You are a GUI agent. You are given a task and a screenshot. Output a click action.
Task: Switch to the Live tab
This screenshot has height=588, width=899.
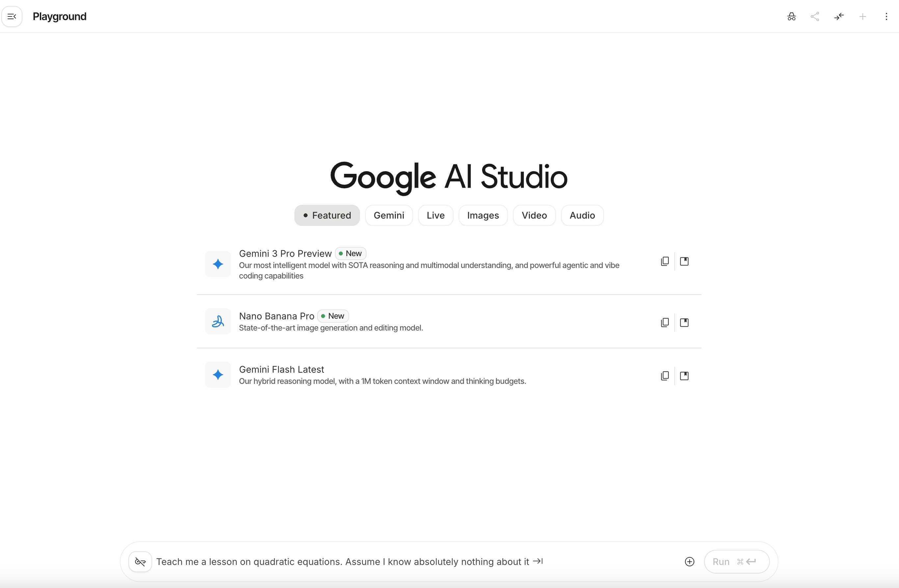[435, 215]
